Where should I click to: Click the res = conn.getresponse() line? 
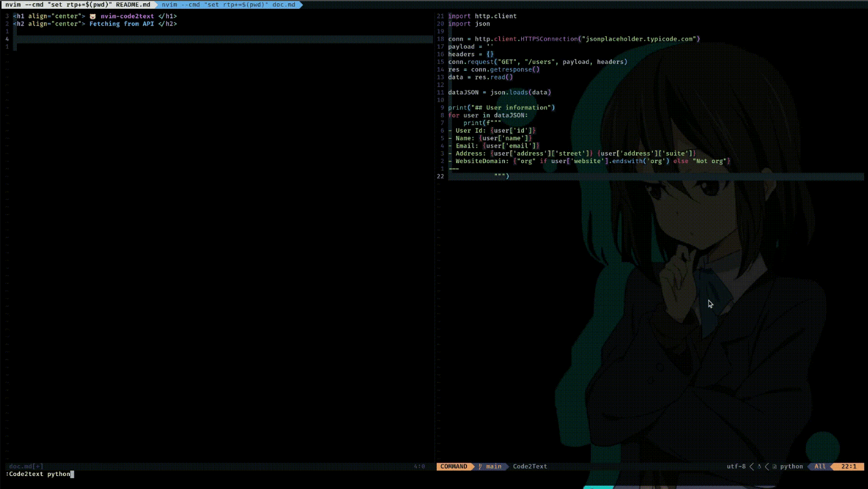[494, 69]
